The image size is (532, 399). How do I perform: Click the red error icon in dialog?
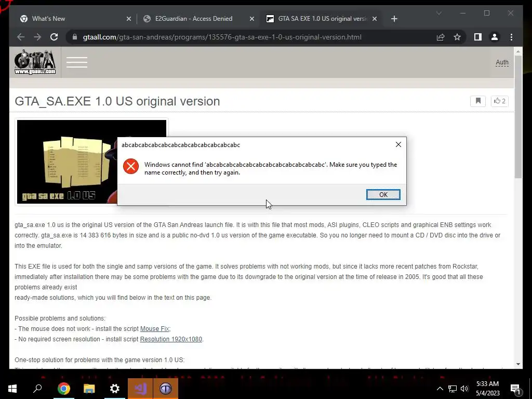pyautogui.click(x=131, y=166)
